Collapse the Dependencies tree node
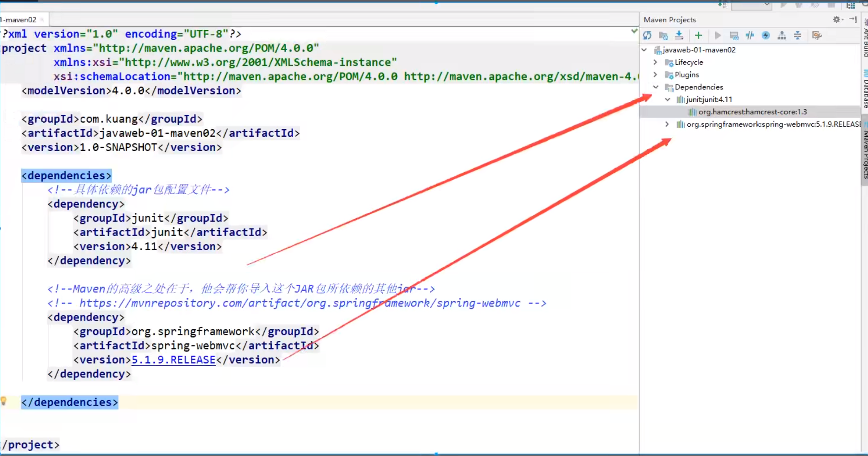The width and height of the screenshot is (868, 456). click(x=656, y=87)
